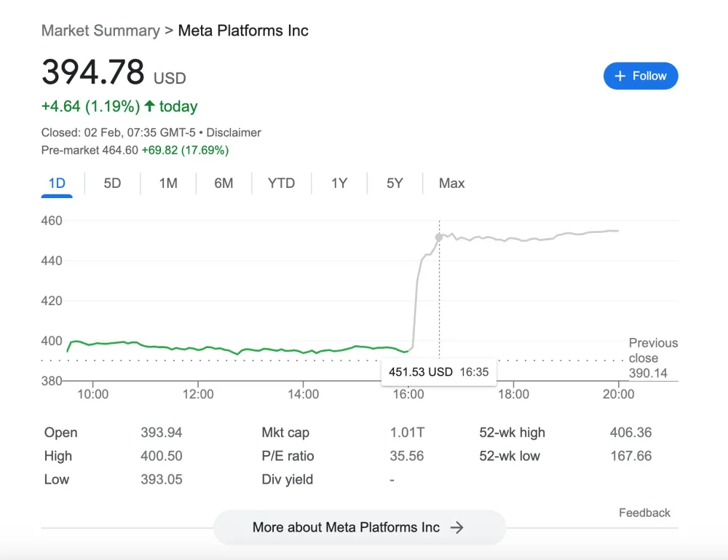The image size is (728, 560).
Task: Click the green up arrow beside today
Action: click(x=149, y=106)
